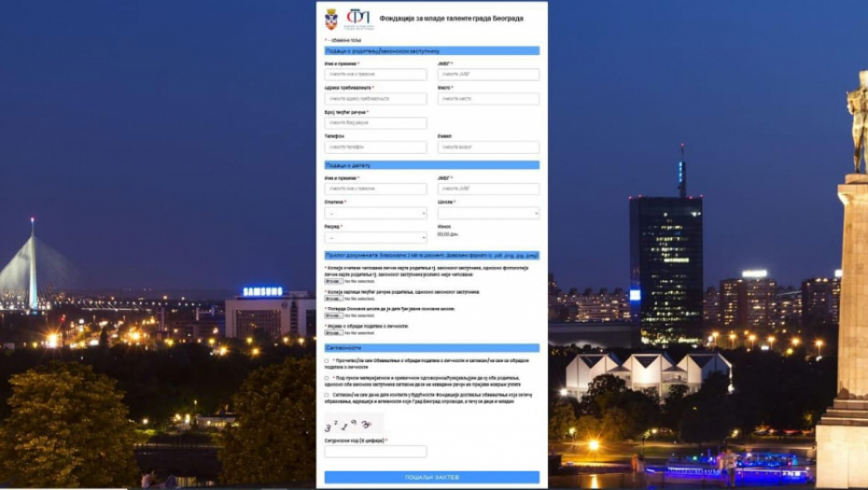Open the Општина dropdown

(x=375, y=213)
